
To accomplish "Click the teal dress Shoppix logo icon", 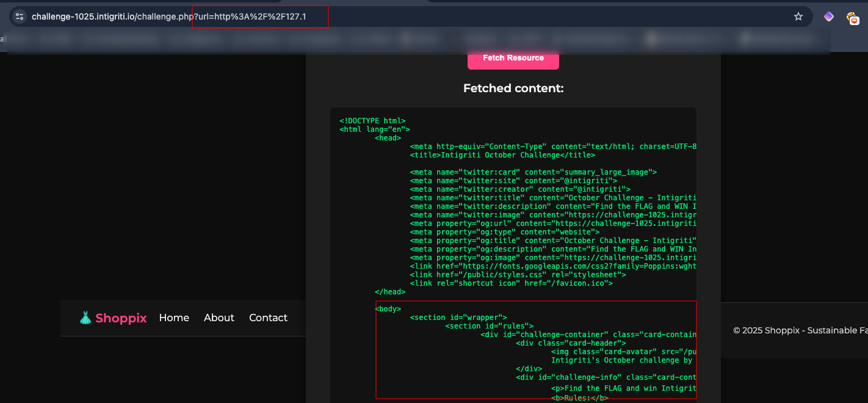I will 85,318.
